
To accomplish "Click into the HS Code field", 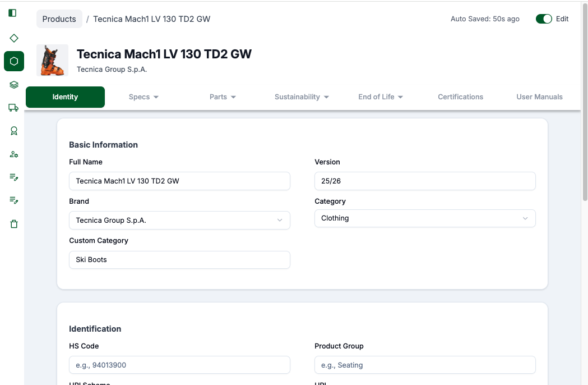I will coord(179,365).
